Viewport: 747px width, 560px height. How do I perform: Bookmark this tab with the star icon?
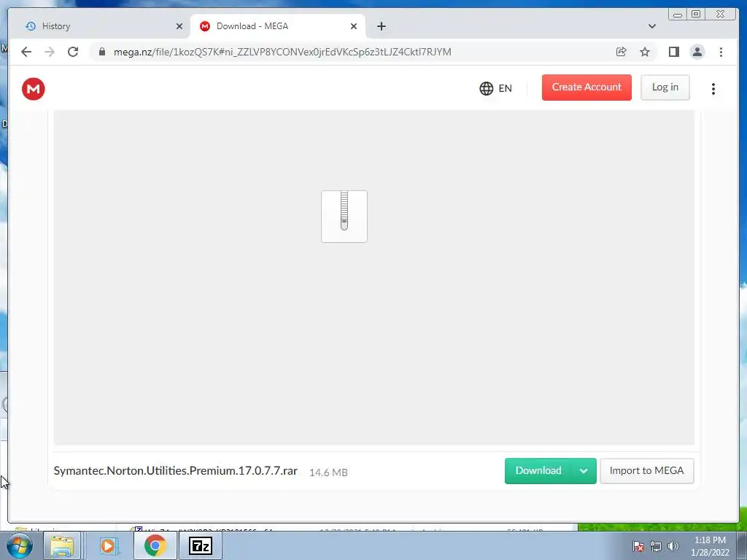pos(645,52)
